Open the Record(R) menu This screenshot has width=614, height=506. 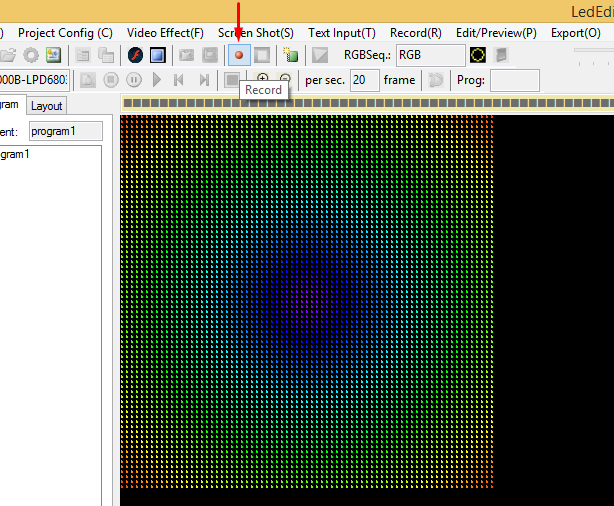[x=416, y=33]
